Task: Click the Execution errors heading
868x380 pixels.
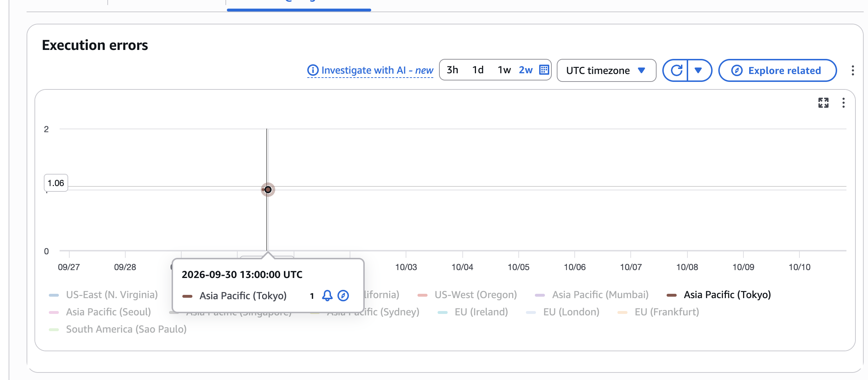Action: point(95,45)
